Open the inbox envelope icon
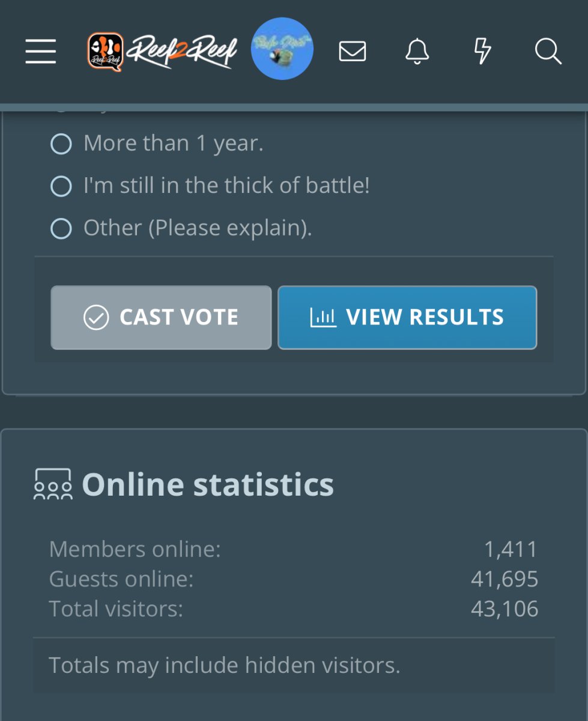 coord(353,51)
